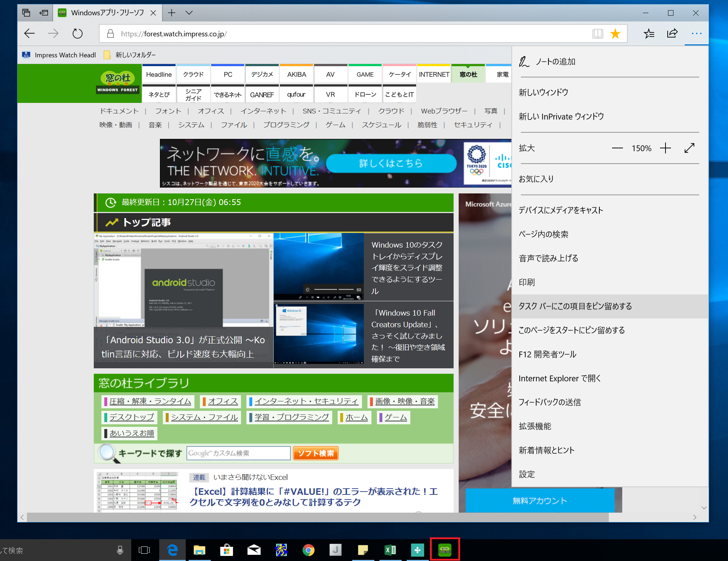This screenshot has height=561, width=728.
Task: Click the page refresh icon
Action: (77, 33)
